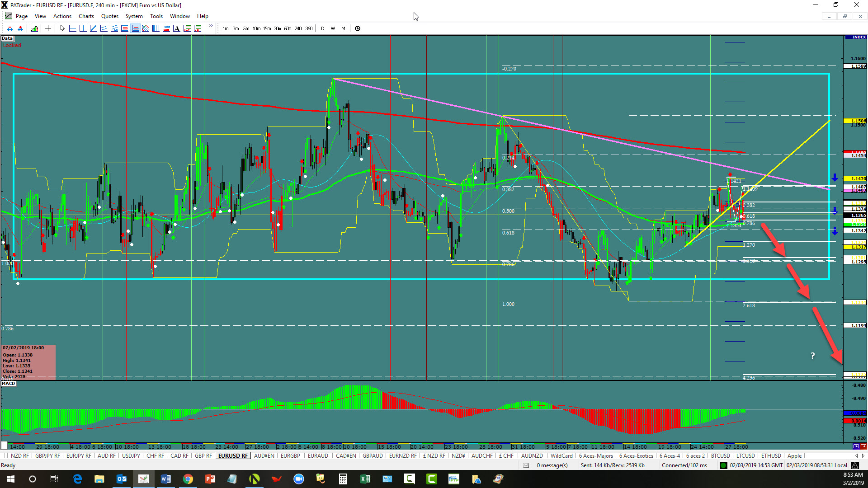
Task: Click the red-blue compress chart icon
Action: (x=10, y=28)
